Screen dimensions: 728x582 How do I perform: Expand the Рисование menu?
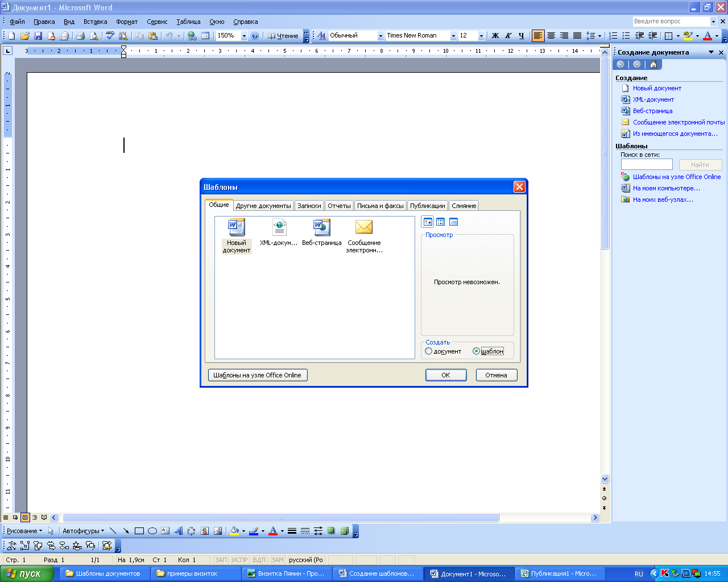click(24, 531)
